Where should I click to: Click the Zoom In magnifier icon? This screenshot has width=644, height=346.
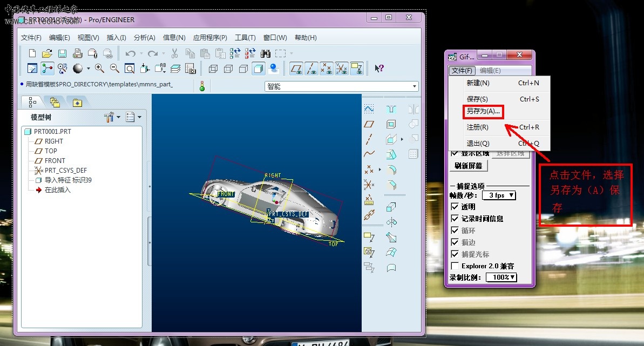tap(99, 68)
